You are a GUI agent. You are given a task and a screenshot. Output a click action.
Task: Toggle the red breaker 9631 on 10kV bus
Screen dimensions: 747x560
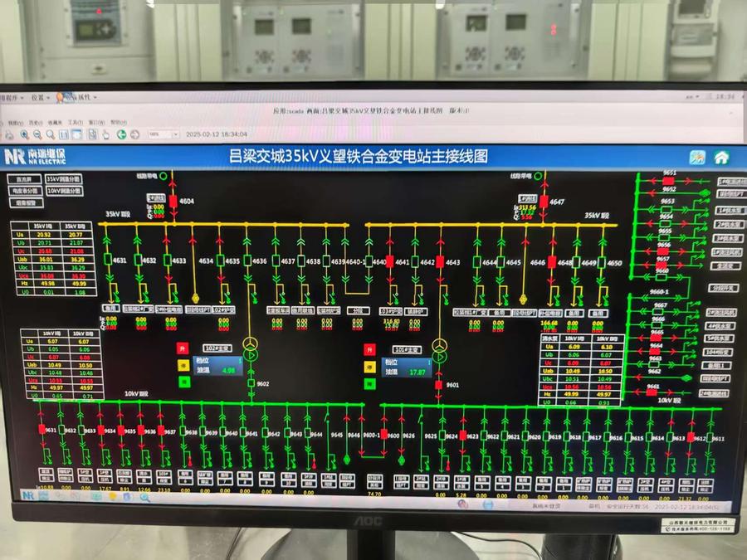(41, 430)
